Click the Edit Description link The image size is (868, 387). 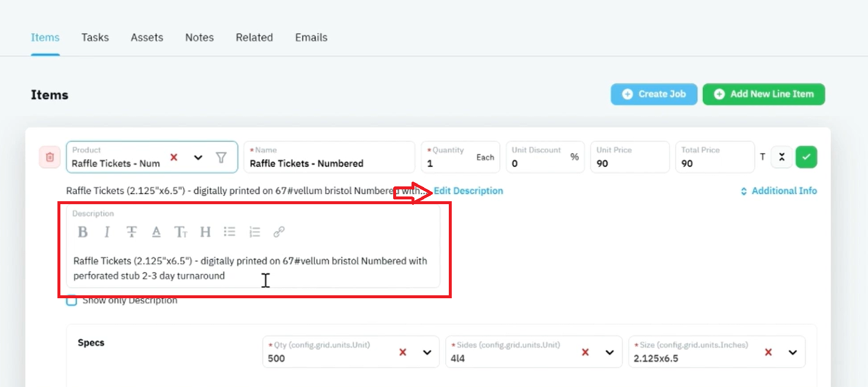point(468,191)
